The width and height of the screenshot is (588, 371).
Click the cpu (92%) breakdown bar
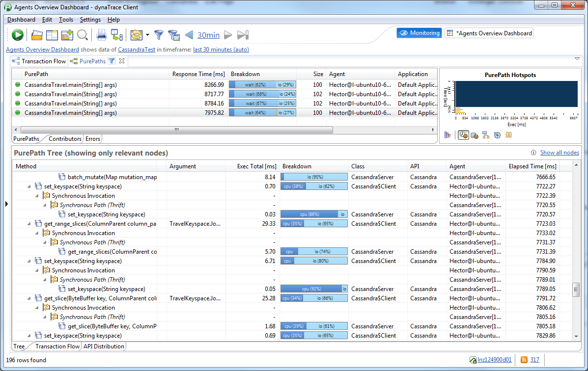314,289
